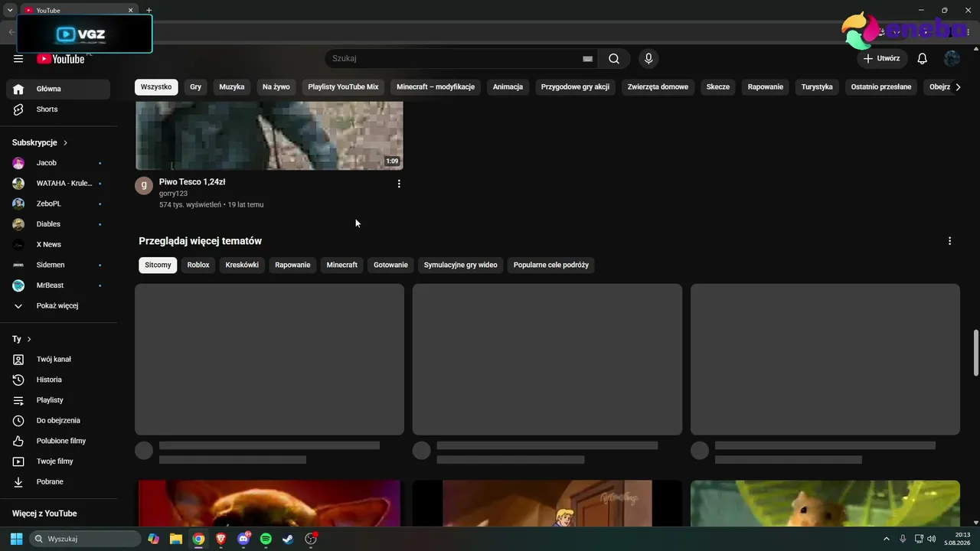Screen dimensions: 980x551
Task: Select the Gry filter chip
Action: 196,87
